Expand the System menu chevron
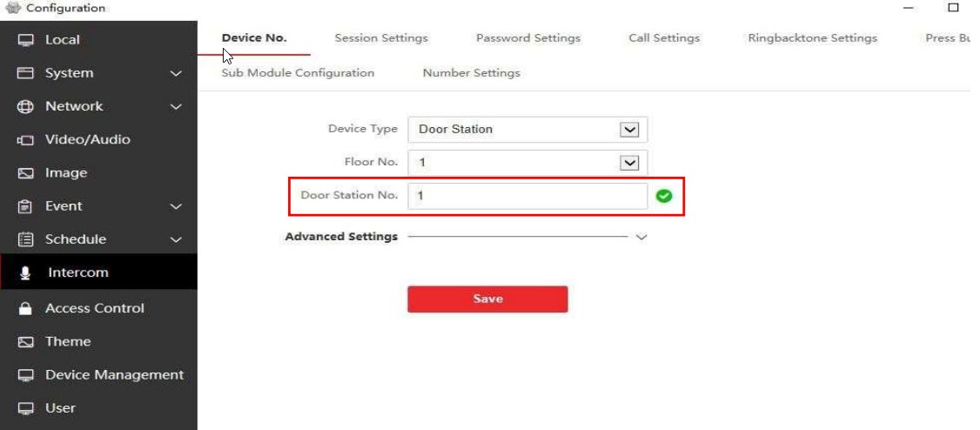Viewport: 980px width, 430px height. [176, 74]
